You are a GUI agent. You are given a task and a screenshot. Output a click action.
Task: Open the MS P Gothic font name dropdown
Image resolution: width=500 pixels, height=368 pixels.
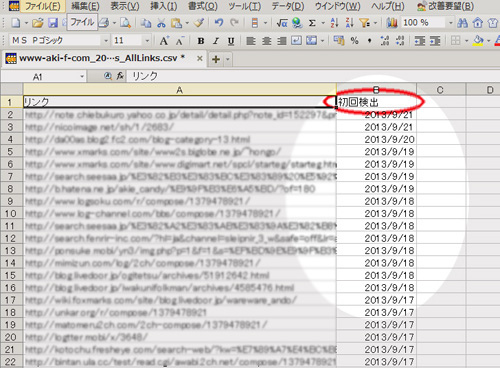(x=106, y=41)
